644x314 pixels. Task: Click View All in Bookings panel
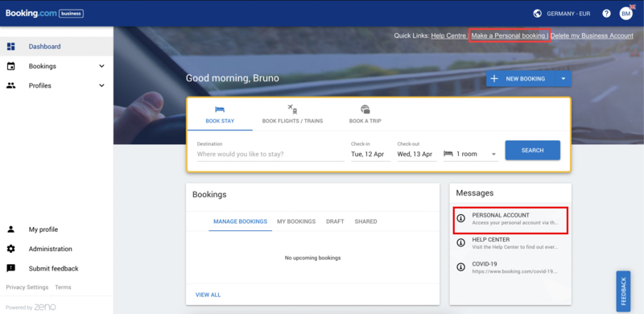click(208, 295)
